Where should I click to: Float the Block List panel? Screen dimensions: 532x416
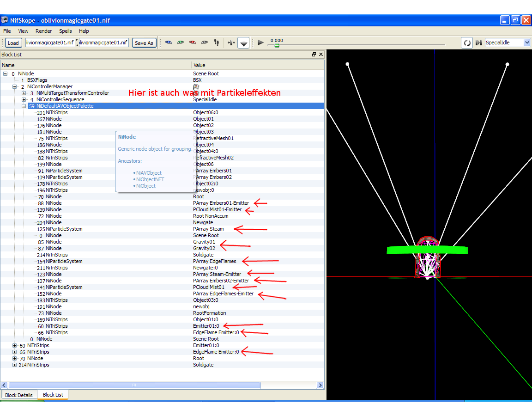[314, 55]
